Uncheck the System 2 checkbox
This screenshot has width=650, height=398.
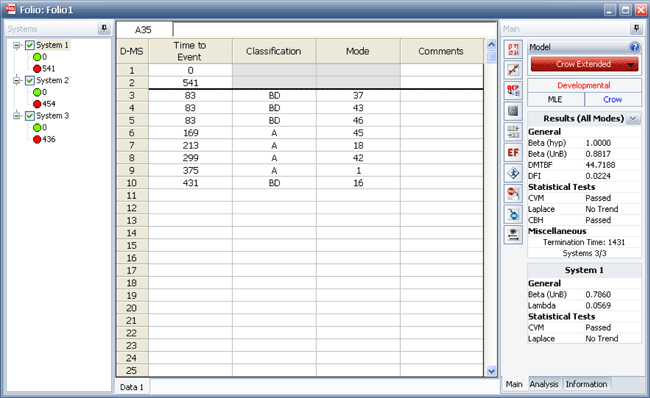[30, 80]
